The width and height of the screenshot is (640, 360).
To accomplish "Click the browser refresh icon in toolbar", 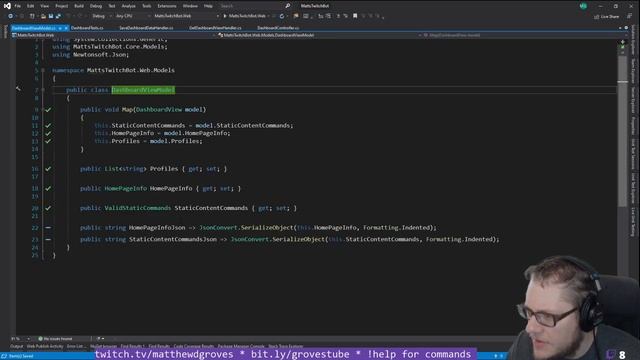I will coord(282,16).
